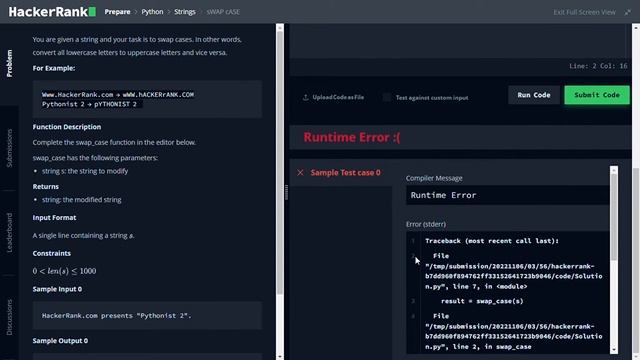This screenshot has width=640, height=360.
Task: Click the upload icon beside Upload Code
Action: [305, 97]
